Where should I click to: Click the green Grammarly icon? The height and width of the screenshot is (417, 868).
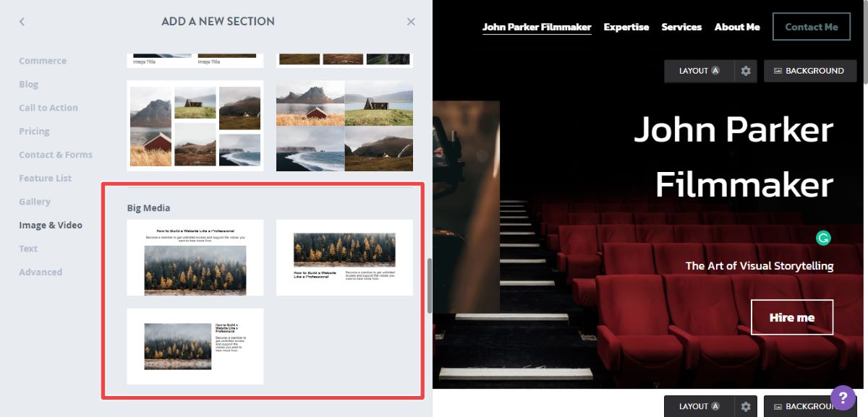point(823,238)
